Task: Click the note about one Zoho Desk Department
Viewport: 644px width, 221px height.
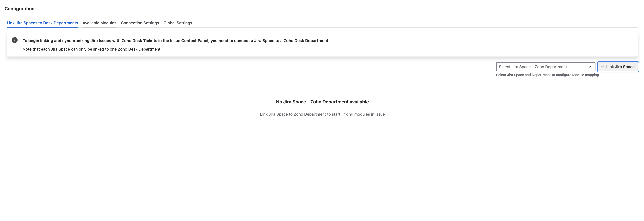Action: 92,49
